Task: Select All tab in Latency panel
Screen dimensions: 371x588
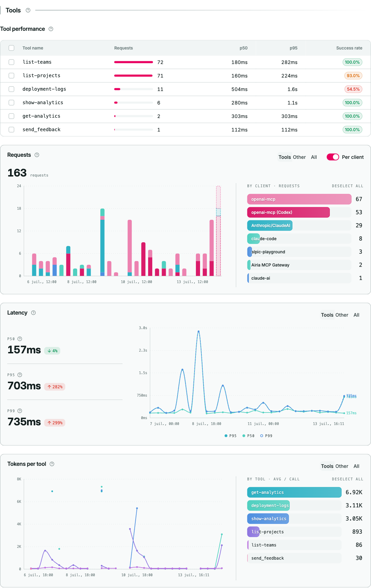Action: point(356,315)
